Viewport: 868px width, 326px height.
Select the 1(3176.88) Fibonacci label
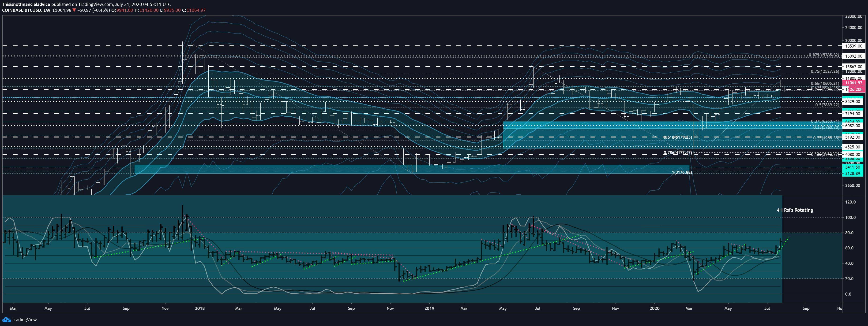682,172
